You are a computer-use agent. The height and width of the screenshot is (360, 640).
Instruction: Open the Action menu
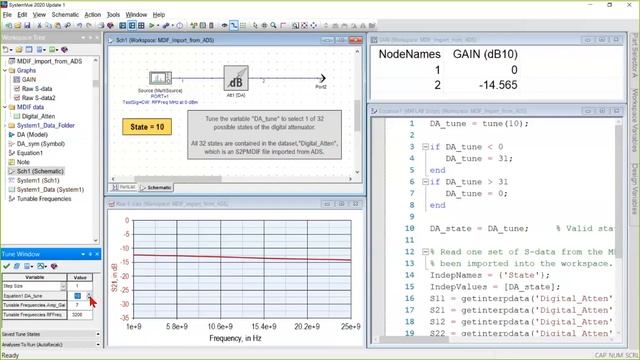pos(93,15)
